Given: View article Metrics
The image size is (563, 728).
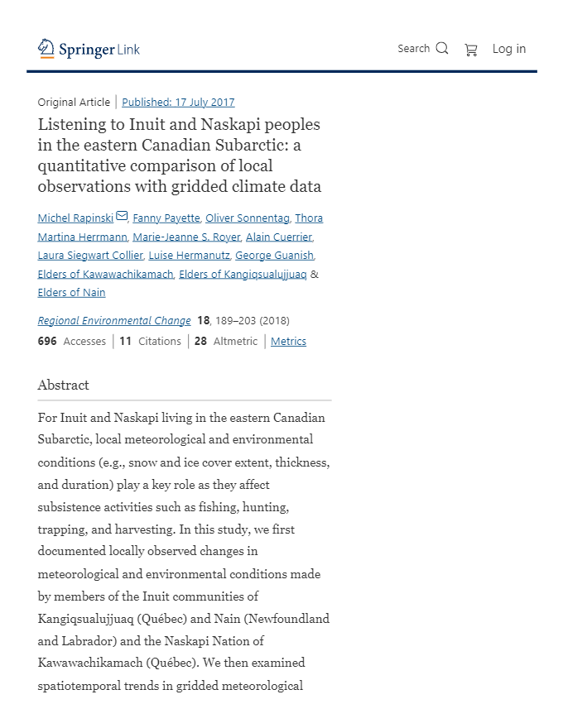Looking at the screenshot, I should 288,342.
